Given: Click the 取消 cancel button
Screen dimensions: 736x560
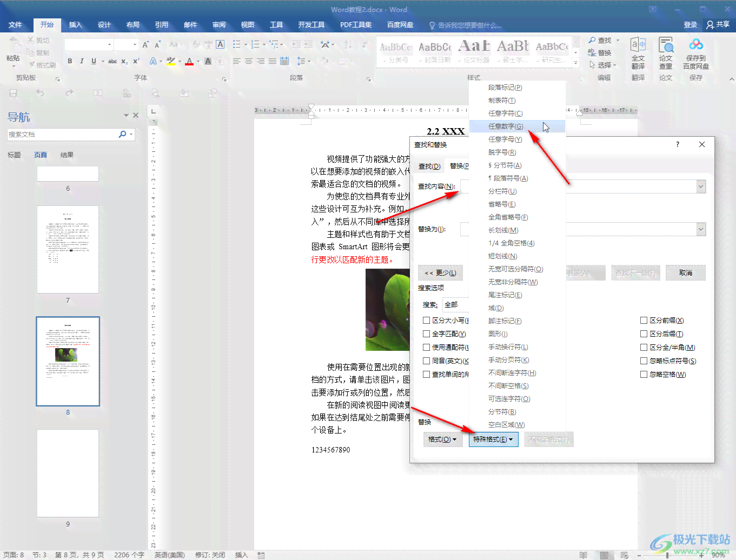Looking at the screenshot, I should (x=686, y=273).
